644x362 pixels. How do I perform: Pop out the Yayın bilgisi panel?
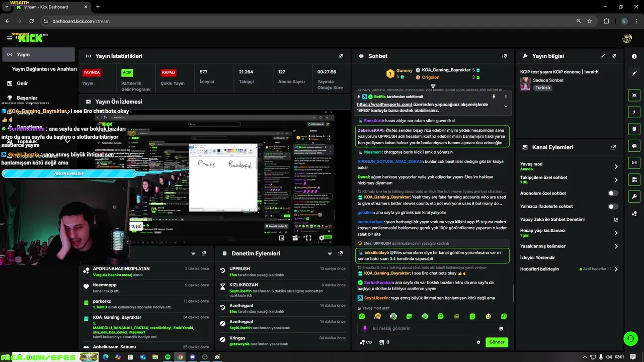614,56
